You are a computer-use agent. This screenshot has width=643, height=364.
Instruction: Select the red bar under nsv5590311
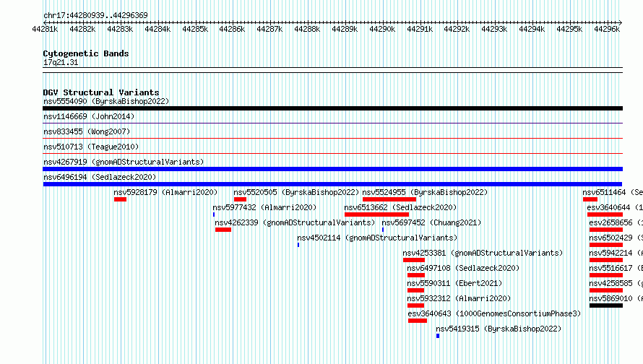coord(416,290)
